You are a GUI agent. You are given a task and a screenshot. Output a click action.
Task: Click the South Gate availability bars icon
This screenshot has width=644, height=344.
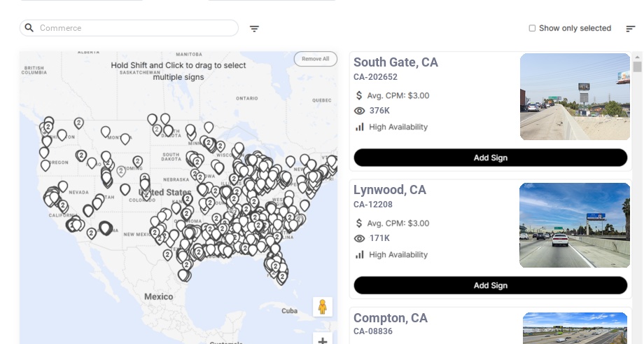pyautogui.click(x=360, y=127)
